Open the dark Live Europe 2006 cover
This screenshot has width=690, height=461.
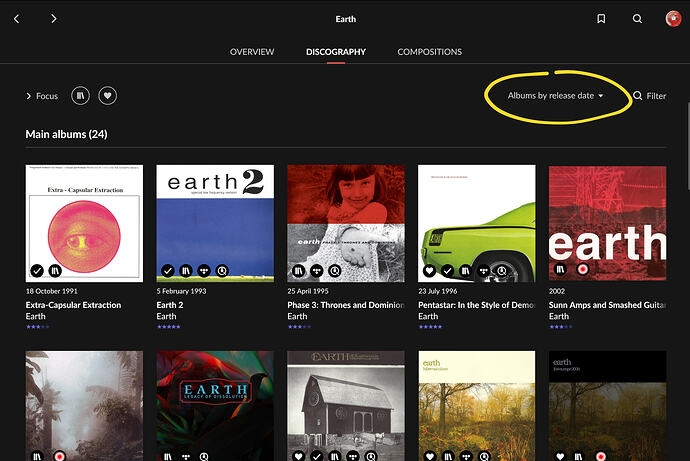click(607, 406)
